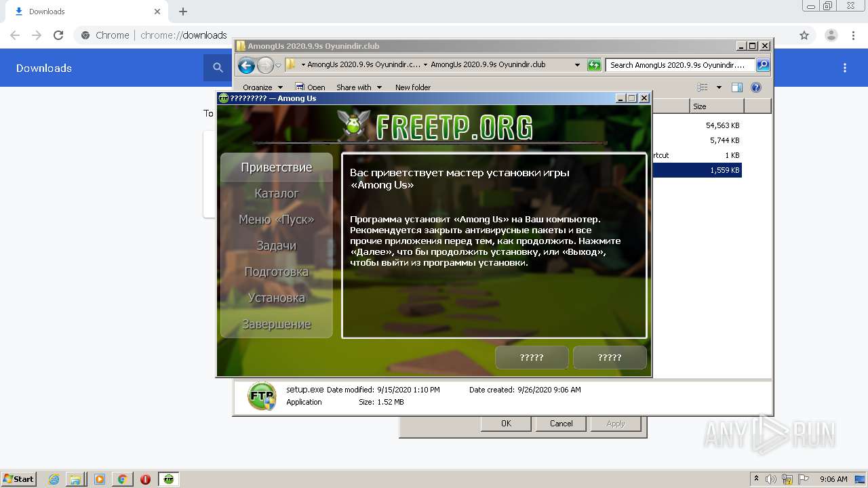Click the setup.exe FTP icon in details pane
Screen dimensions: 868x488
point(262,396)
